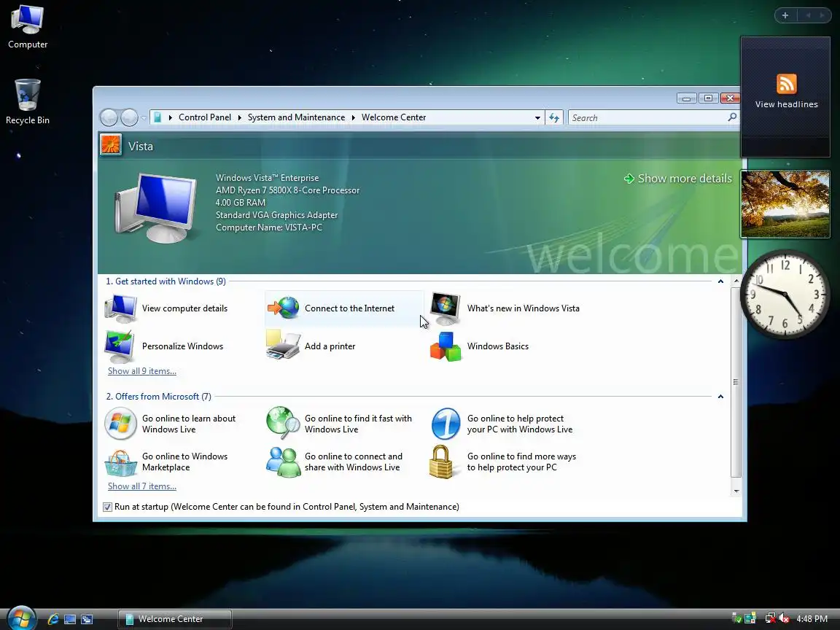Click the sidebar next gadgets arrow
Screen dimensions: 840x630
[822, 15]
